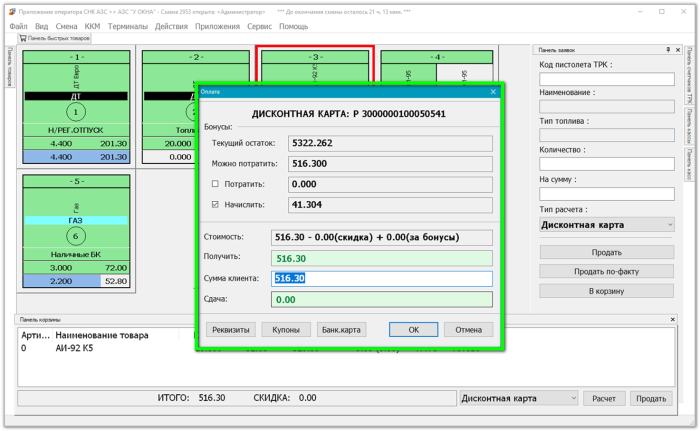
Task: Click the Можно потратить field
Action: pos(390,164)
